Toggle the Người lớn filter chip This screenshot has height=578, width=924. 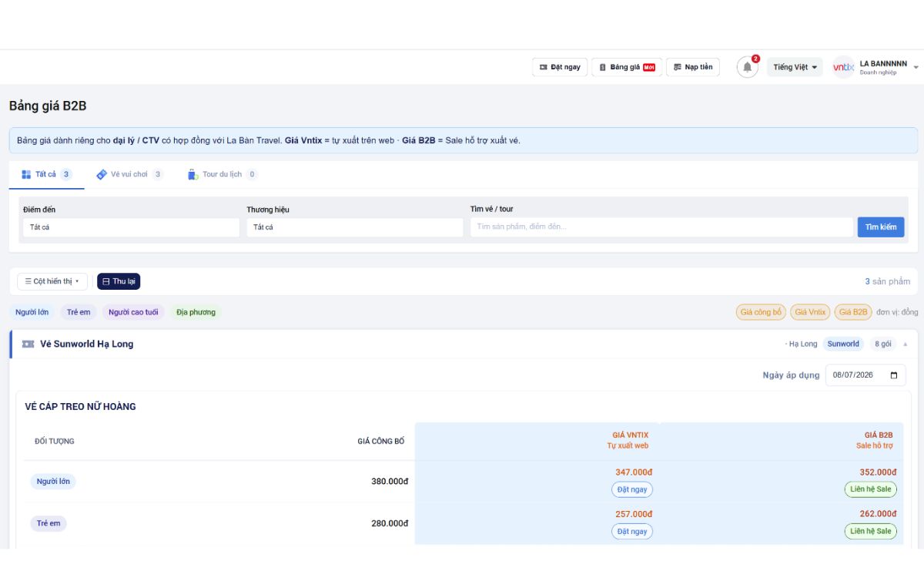pyautogui.click(x=32, y=312)
